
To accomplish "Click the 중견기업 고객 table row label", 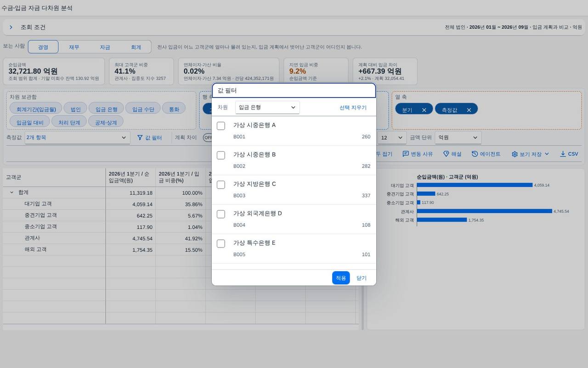I will point(40,215).
